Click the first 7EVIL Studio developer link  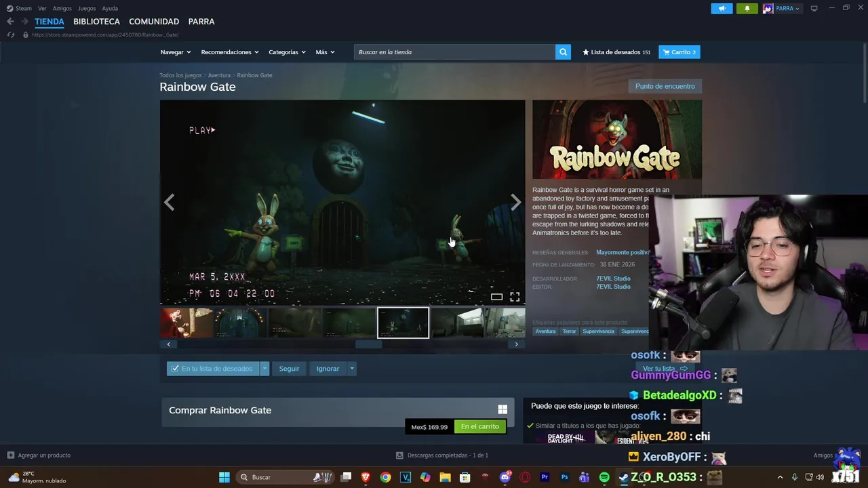(x=613, y=279)
